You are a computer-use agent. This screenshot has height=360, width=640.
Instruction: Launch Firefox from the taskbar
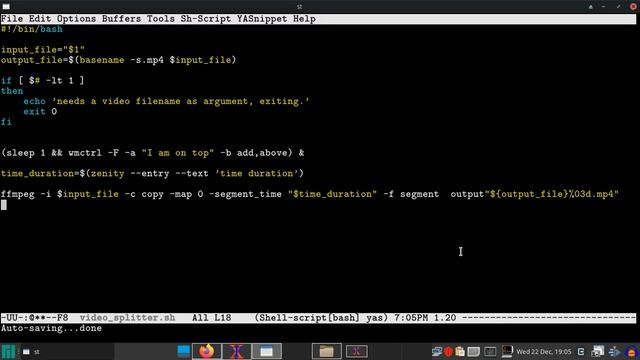207,351
